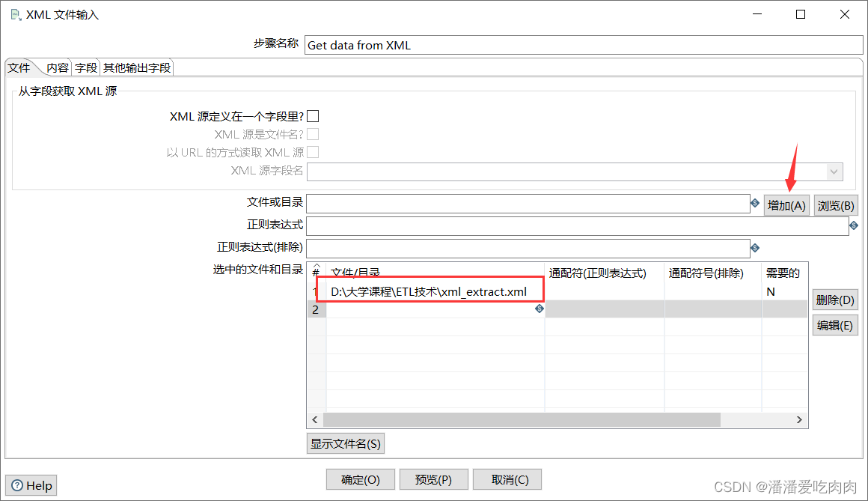The height and width of the screenshot is (501, 868).
Task: Click the 预览(P) button
Action: [x=434, y=479]
